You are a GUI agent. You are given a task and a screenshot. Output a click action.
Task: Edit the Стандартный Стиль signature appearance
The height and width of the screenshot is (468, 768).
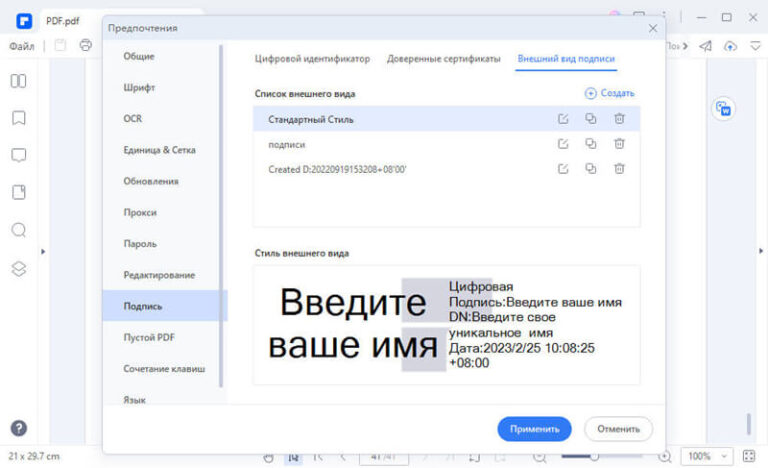click(x=563, y=119)
